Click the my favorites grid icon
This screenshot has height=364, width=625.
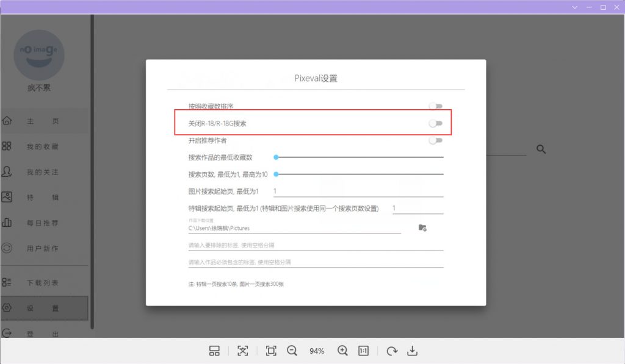[7, 146]
